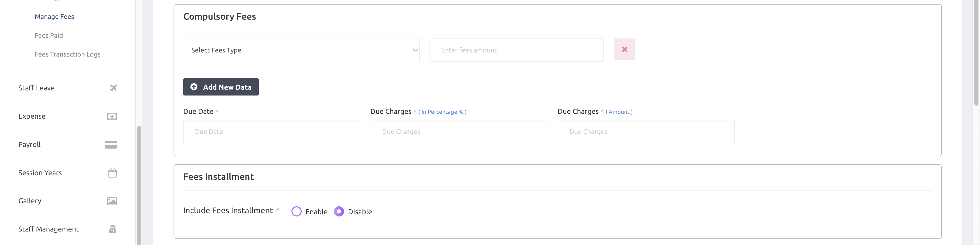Click the Expense money icon
Screen dimensions: 980x245
pyautogui.click(x=112, y=116)
